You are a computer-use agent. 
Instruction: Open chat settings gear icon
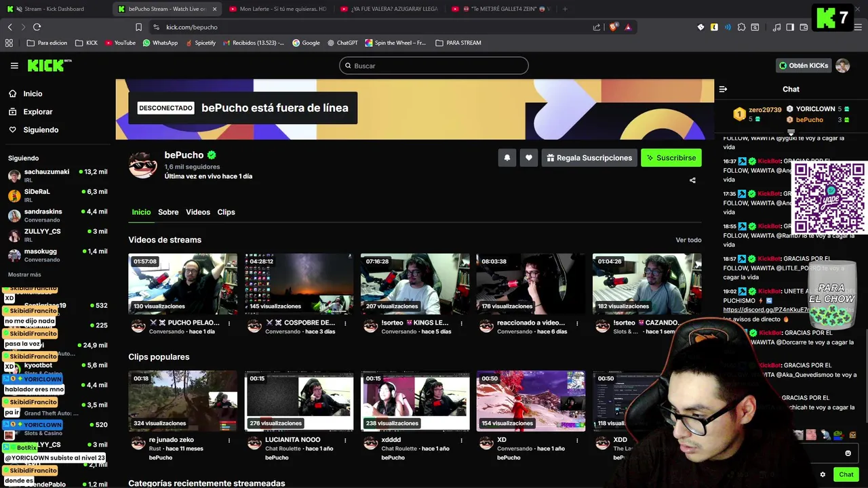pos(823,474)
